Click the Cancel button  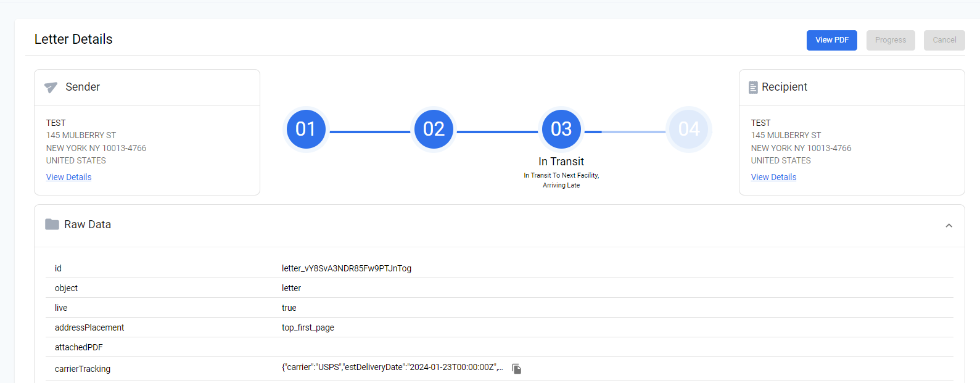944,40
